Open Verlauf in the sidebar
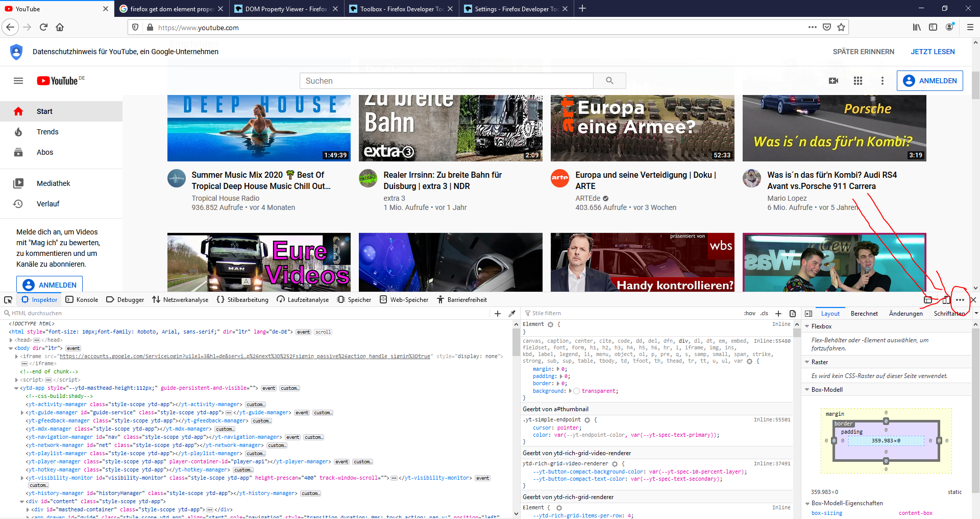Screen dimensions: 980x519 [61, 204]
